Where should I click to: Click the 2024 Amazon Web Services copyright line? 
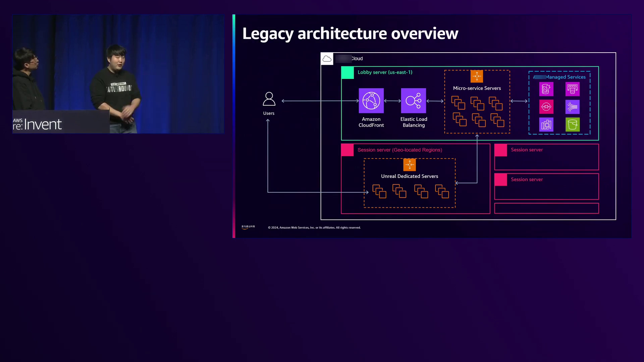[314, 228]
